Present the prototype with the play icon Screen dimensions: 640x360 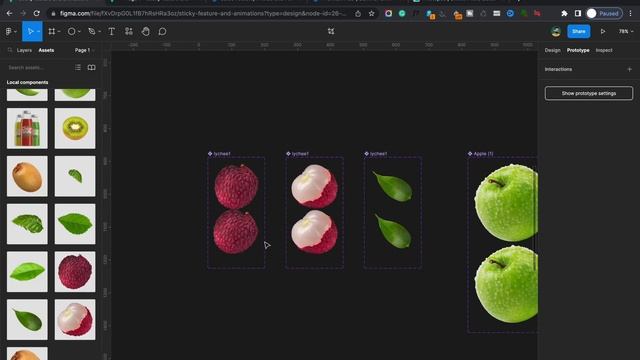coord(603,31)
